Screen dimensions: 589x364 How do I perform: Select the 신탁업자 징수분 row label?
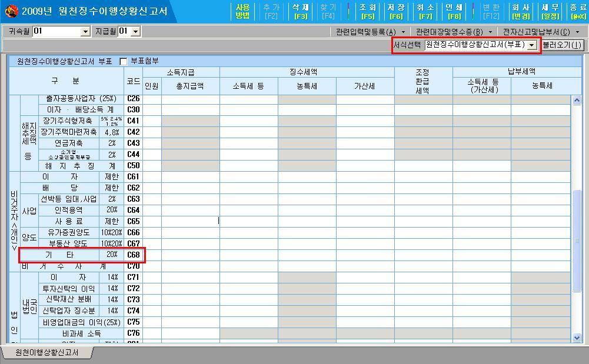(x=69, y=310)
